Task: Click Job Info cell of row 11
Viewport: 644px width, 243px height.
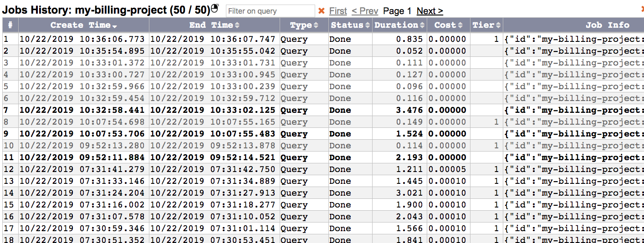Action: click(574, 157)
